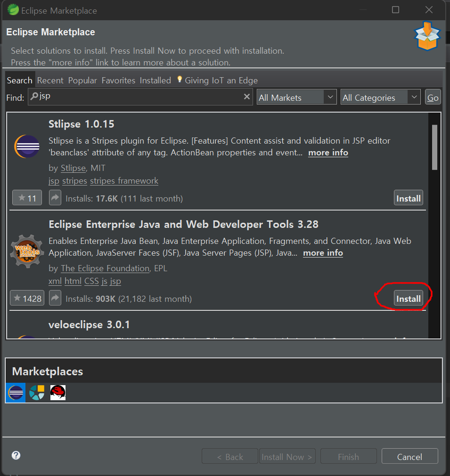Viewport: 450px width, 476px height.
Task: Switch to the Recent tab
Action: tap(50, 81)
